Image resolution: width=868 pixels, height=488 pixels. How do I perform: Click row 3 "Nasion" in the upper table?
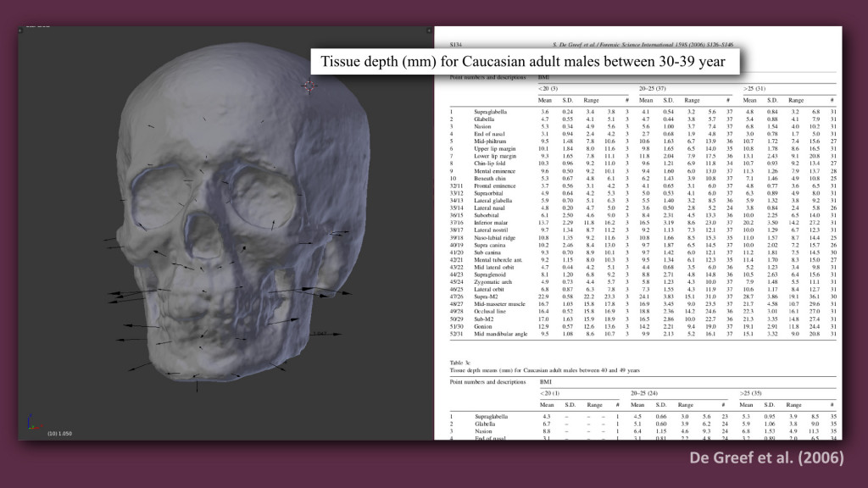click(x=643, y=127)
